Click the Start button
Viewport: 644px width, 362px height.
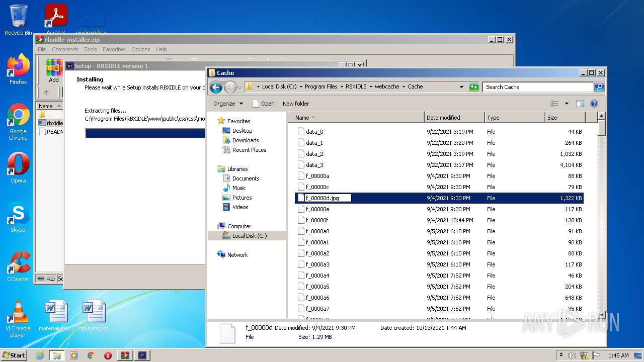(14, 355)
